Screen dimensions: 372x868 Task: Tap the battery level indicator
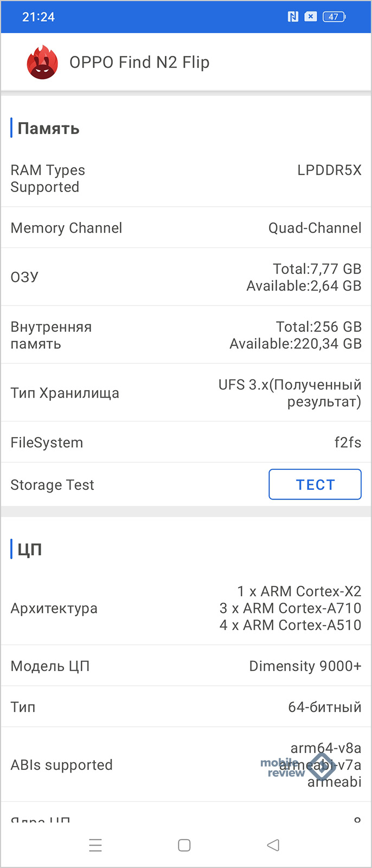[333, 17]
